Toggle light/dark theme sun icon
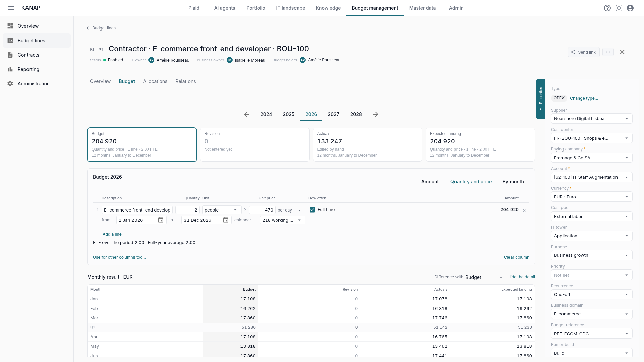This screenshot has width=644, height=362. click(619, 8)
